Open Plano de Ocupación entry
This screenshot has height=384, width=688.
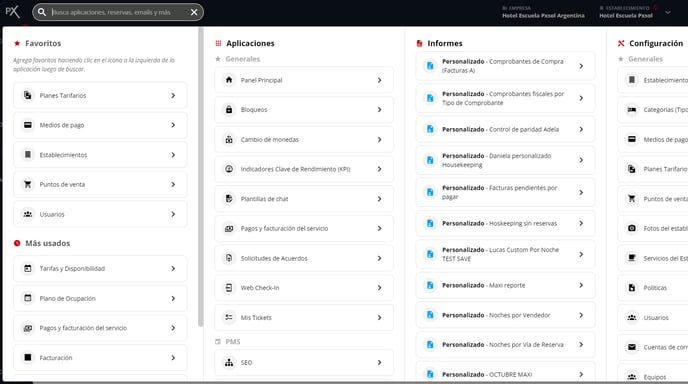[x=100, y=298]
